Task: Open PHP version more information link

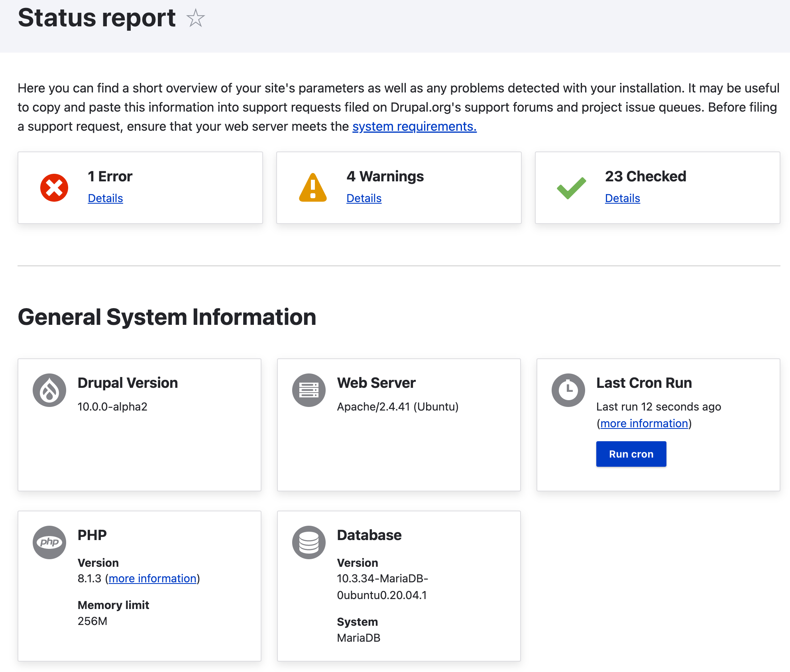Action: tap(153, 578)
